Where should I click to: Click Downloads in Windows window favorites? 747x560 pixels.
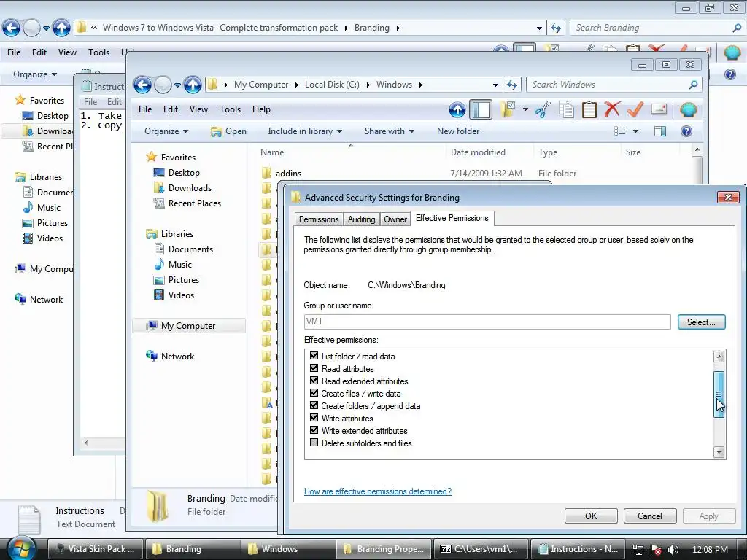coord(190,187)
